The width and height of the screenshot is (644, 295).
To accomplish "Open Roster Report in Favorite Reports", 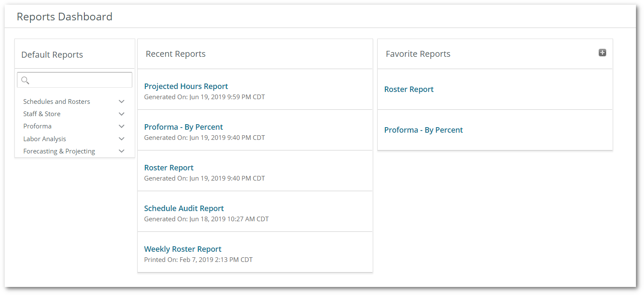I will [x=409, y=89].
